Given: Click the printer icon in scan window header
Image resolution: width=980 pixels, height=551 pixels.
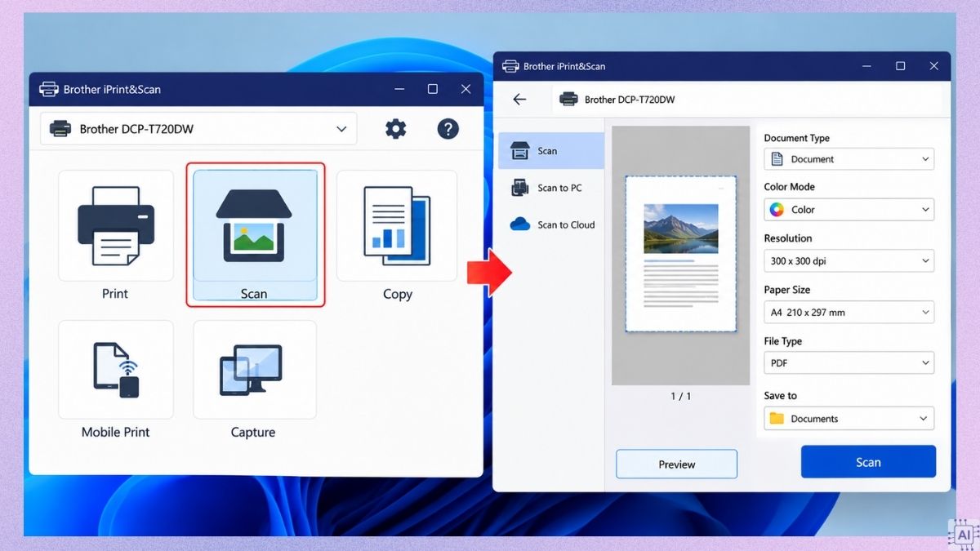Looking at the screenshot, I should coord(568,100).
